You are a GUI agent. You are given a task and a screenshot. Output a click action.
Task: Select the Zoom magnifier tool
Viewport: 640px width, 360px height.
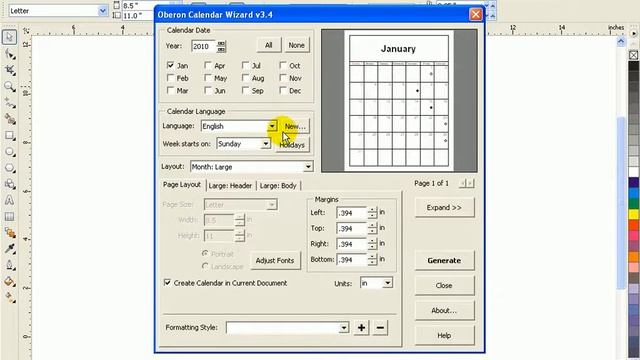point(9,87)
